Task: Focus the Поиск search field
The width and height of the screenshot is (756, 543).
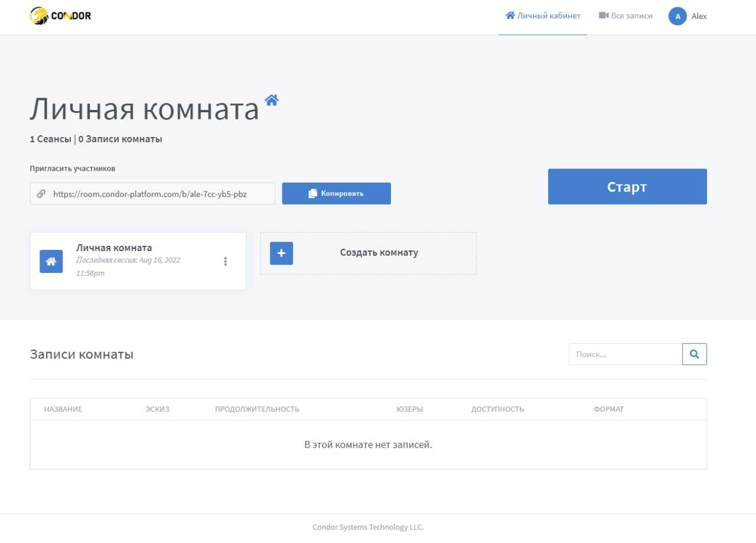Action: [625, 354]
